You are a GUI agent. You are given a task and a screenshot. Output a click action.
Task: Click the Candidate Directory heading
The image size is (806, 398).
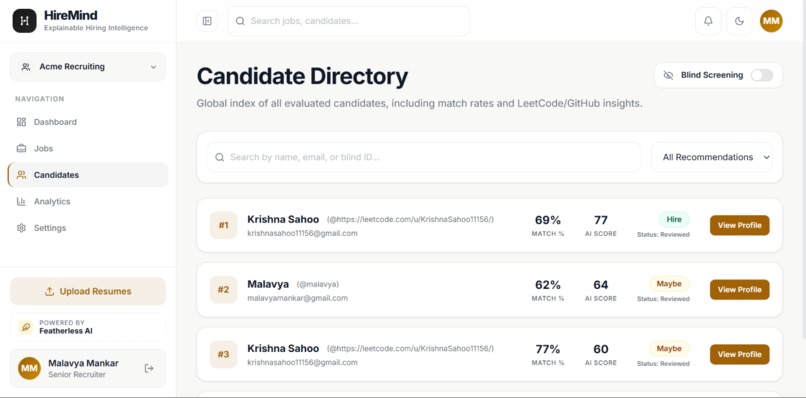(302, 77)
